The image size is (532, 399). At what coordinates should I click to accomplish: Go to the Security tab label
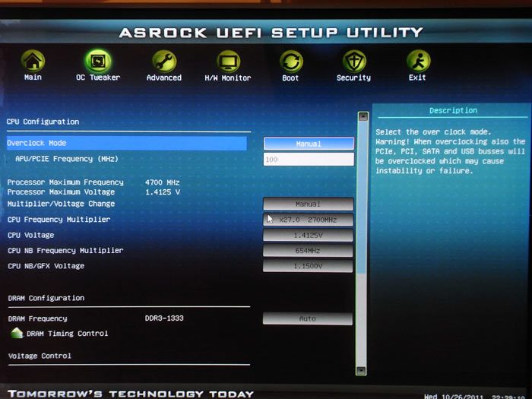[353, 78]
